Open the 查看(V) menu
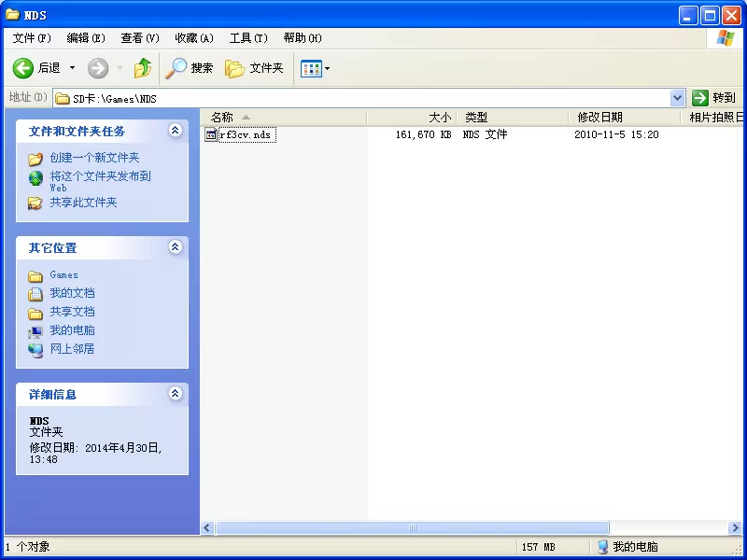 (139, 38)
